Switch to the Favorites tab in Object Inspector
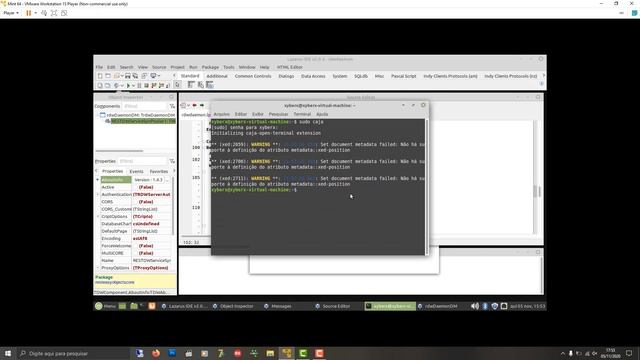The height and width of the screenshot is (360, 640). (x=159, y=171)
